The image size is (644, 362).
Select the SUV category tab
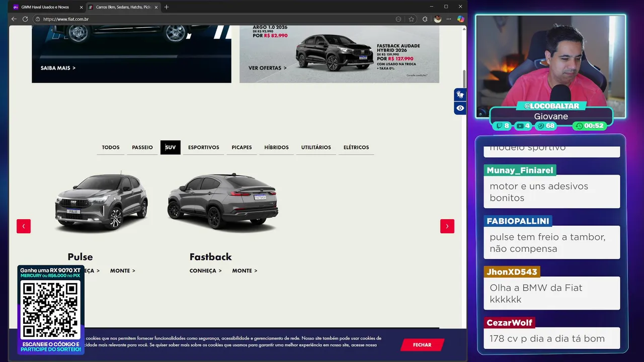tap(171, 147)
